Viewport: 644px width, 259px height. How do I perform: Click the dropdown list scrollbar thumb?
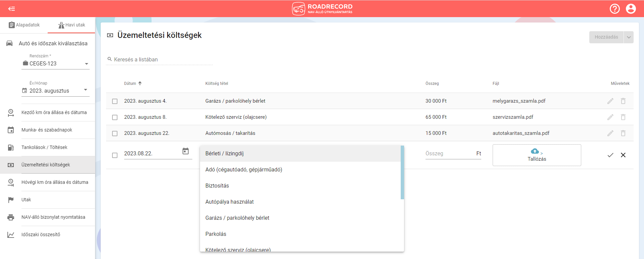coord(402,172)
